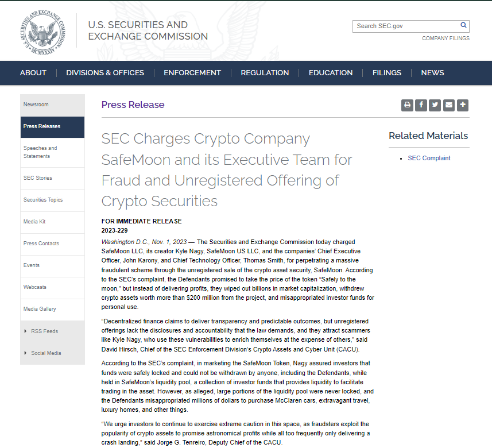Viewport: 492px width, 448px height.
Task: Open the Webcasts sidebar item
Action: click(x=35, y=287)
